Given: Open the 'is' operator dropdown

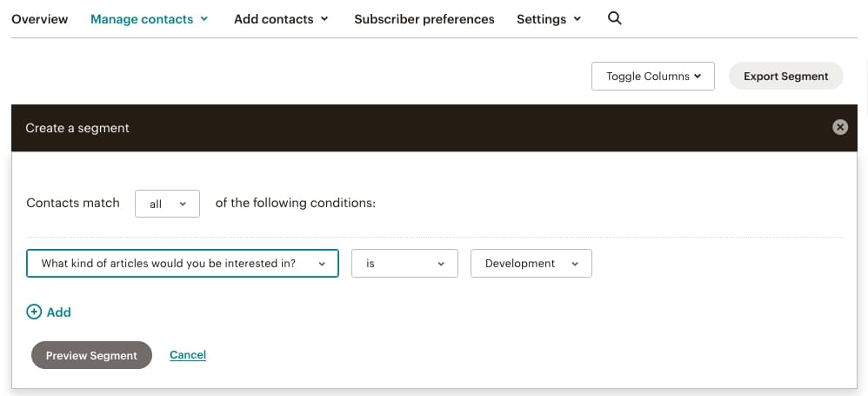Looking at the screenshot, I should [x=404, y=263].
